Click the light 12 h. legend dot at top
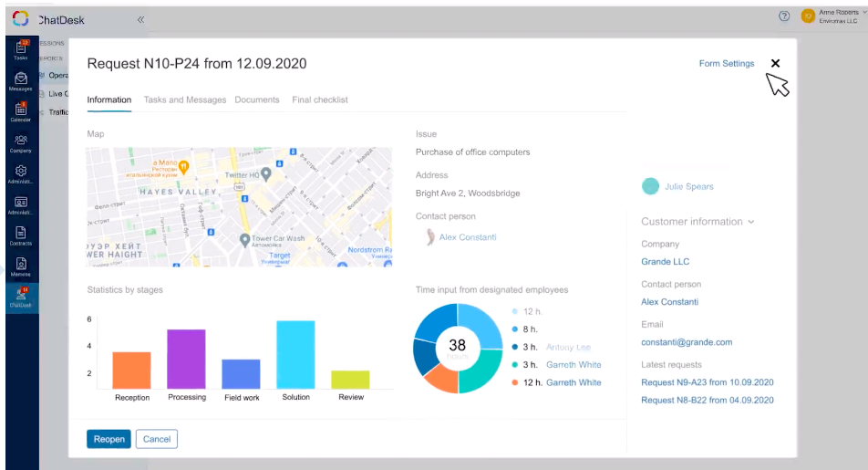Screen dimensions: 868x470 point(515,311)
